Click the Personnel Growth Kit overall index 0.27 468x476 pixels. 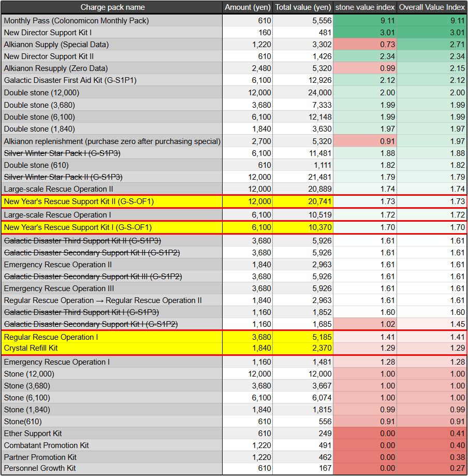click(x=432, y=468)
